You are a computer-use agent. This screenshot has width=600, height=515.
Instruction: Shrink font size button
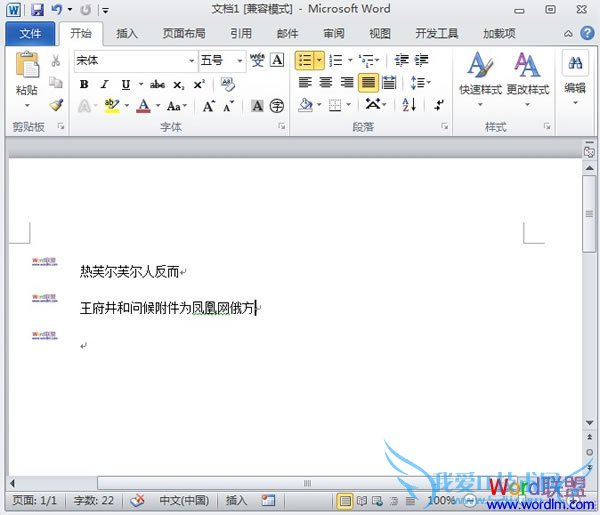click(x=228, y=106)
